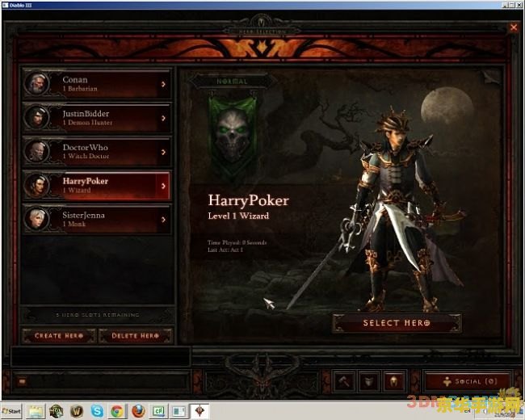Screen dimensions: 525x420
Task: Open Google Chrome from the taskbar
Action: pyautogui.click(x=117, y=411)
